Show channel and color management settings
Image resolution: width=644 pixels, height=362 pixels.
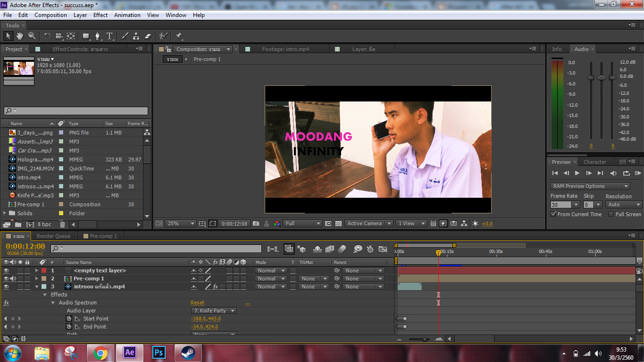click(x=277, y=224)
